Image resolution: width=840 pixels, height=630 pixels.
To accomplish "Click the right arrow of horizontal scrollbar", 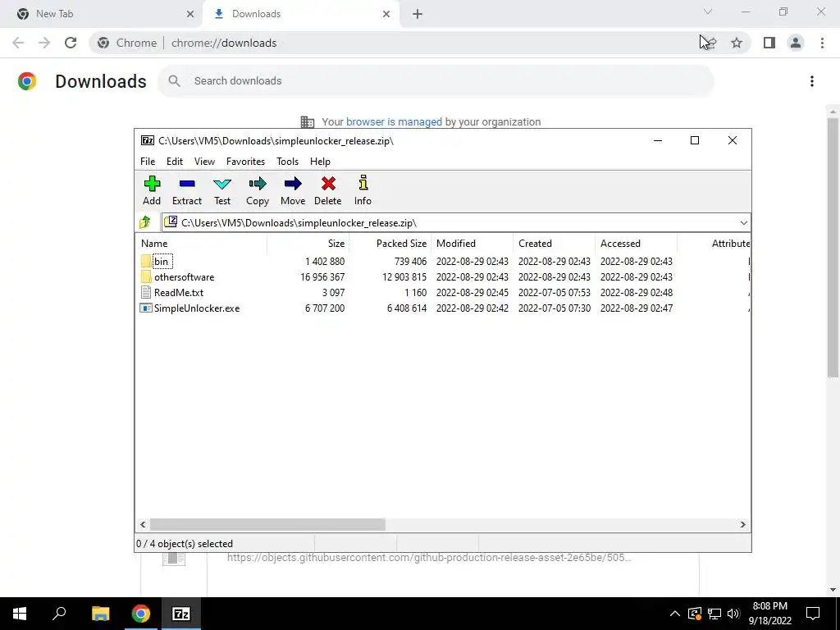I will pyautogui.click(x=743, y=524).
